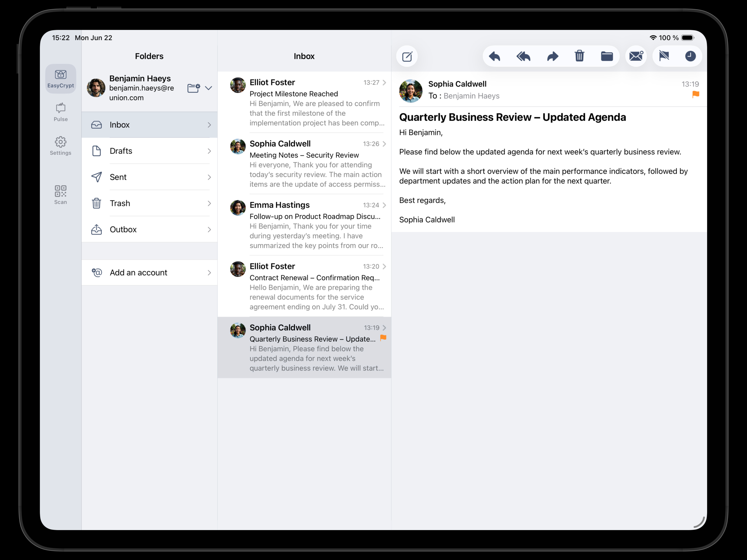This screenshot has height=560, width=747.
Task: Click benjamin.haeys@reunion.com address text
Action: [141, 93]
